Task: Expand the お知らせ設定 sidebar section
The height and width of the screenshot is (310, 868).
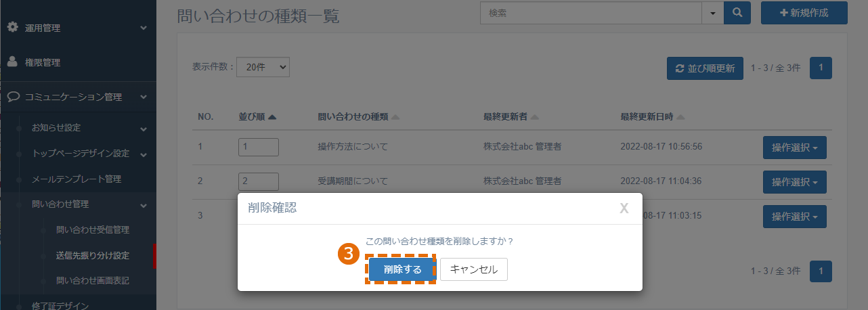Action: point(144,129)
